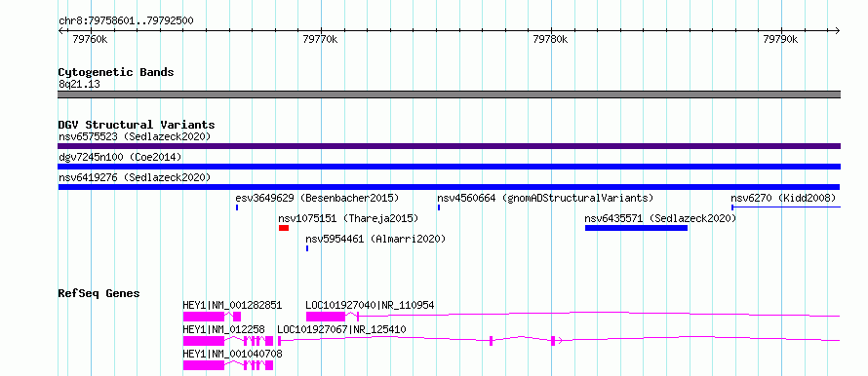Click the 79760k ruler tick label

[x=91, y=39]
